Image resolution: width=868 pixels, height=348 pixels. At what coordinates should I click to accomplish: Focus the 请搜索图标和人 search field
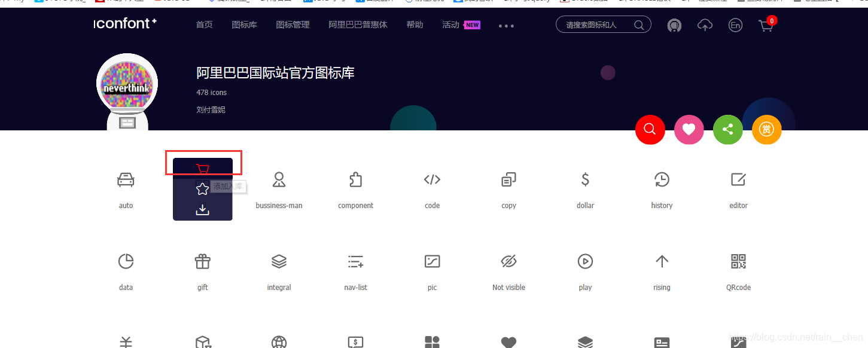pyautogui.click(x=604, y=25)
